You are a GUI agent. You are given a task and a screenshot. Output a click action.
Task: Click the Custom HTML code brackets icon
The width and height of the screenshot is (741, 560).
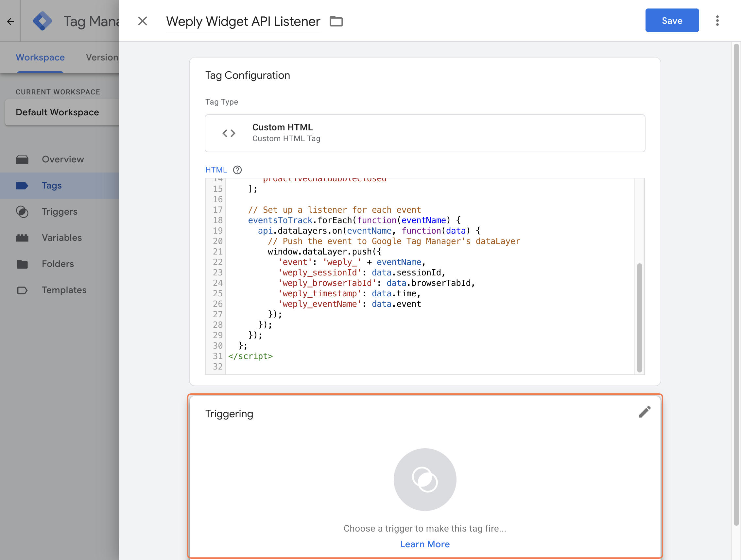(x=229, y=133)
